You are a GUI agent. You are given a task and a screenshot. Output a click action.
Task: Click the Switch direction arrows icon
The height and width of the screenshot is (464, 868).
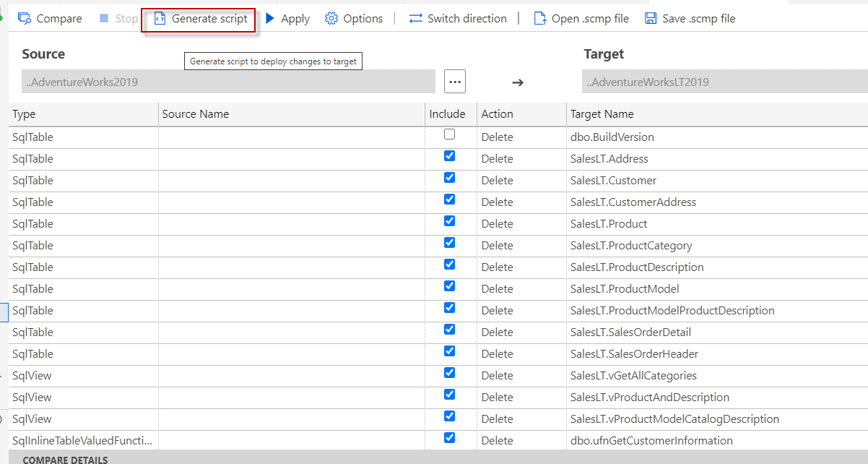pyautogui.click(x=416, y=19)
